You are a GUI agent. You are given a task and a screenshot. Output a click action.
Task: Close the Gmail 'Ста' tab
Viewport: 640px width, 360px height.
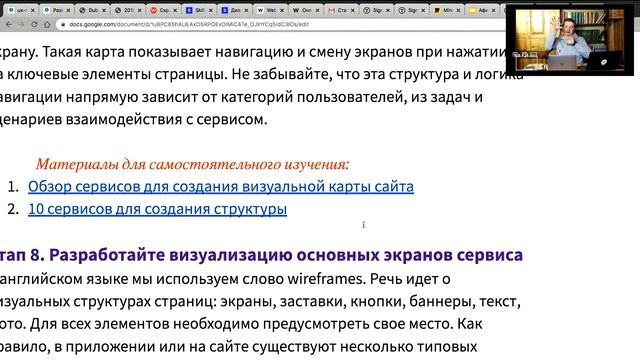coord(353,10)
